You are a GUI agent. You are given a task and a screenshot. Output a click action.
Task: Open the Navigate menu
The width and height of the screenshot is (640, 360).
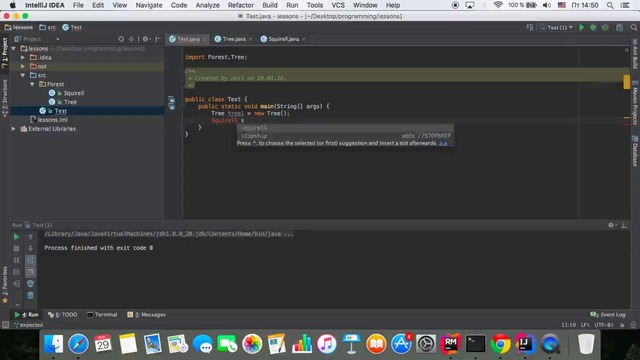click(149, 5)
